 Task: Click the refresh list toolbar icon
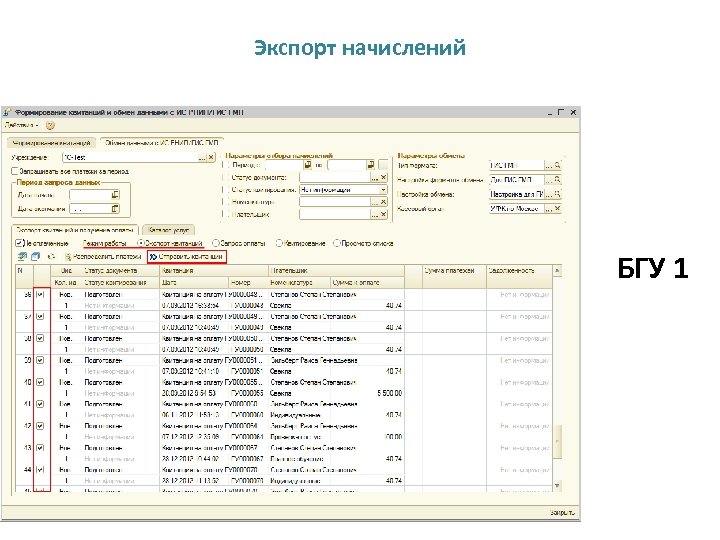(x=51, y=257)
